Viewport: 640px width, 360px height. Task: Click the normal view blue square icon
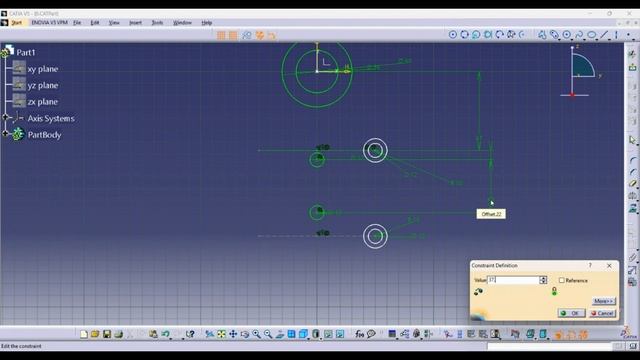(291, 334)
